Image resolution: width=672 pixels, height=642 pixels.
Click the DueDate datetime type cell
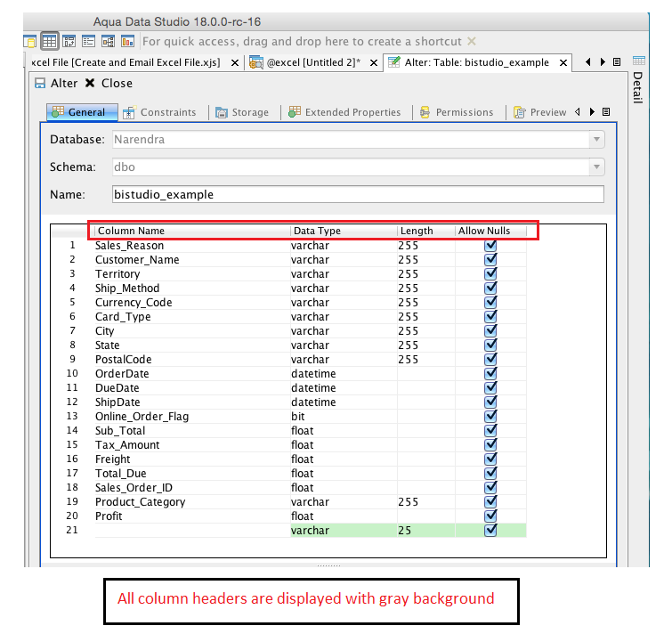(x=344, y=387)
